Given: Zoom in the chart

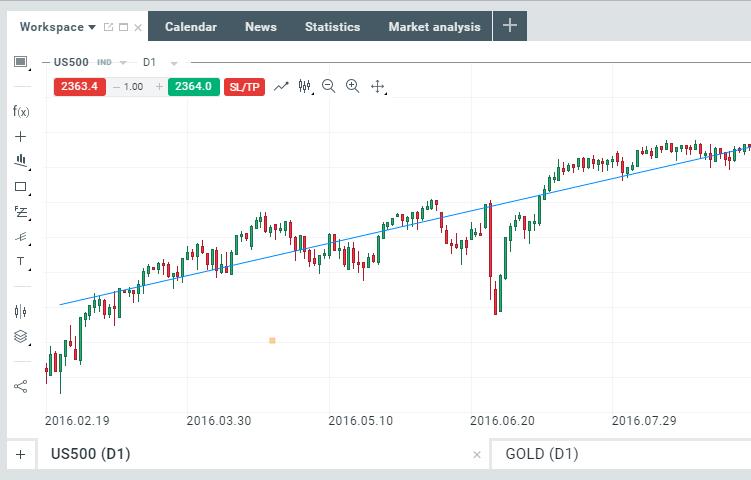Looking at the screenshot, I should (x=352, y=87).
